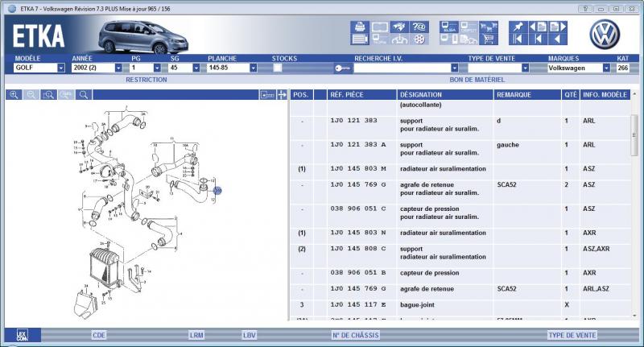644x347 pixels.
Task: Select part number 038 906 051 B
Action: 358,273
